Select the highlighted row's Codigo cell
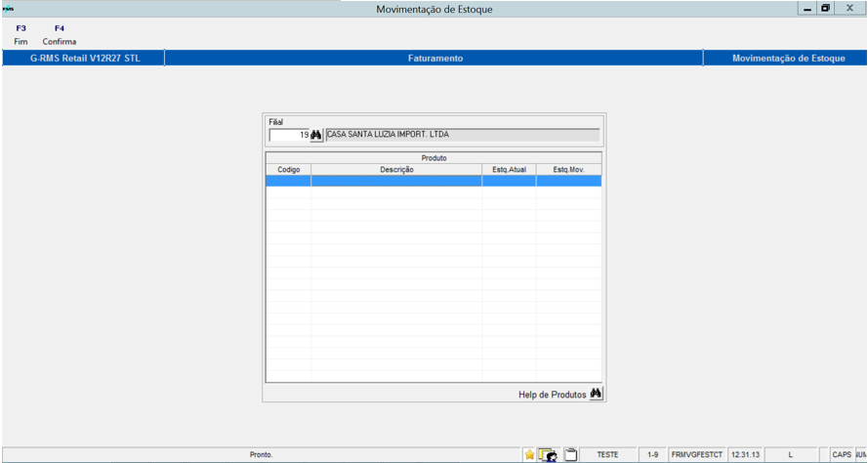 pos(288,181)
